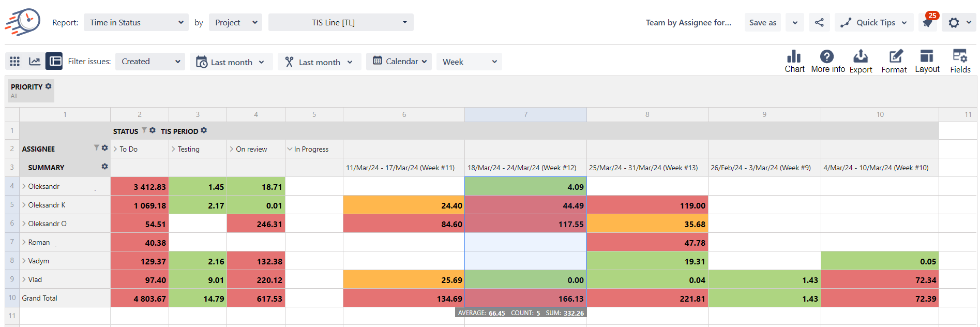Open the Time in Status report dropdown
The height and width of the screenshot is (327, 980).
tap(136, 22)
